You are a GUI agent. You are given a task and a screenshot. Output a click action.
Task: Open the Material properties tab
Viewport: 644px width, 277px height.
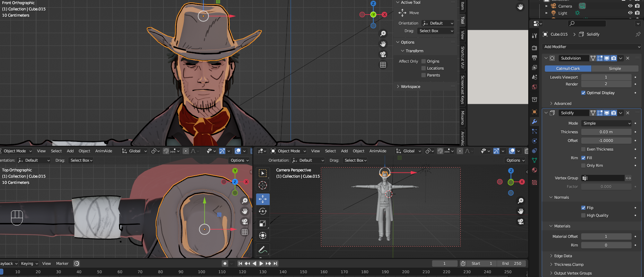click(x=534, y=170)
